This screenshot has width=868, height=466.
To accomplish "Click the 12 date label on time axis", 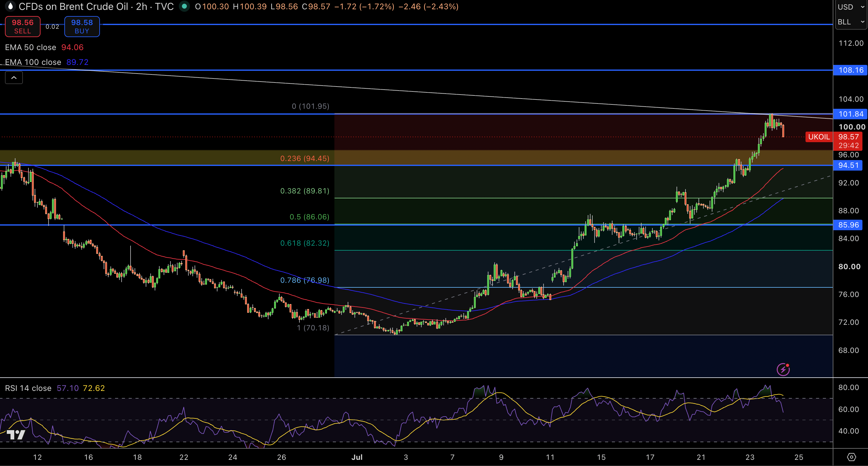I will click(x=37, y=457).
